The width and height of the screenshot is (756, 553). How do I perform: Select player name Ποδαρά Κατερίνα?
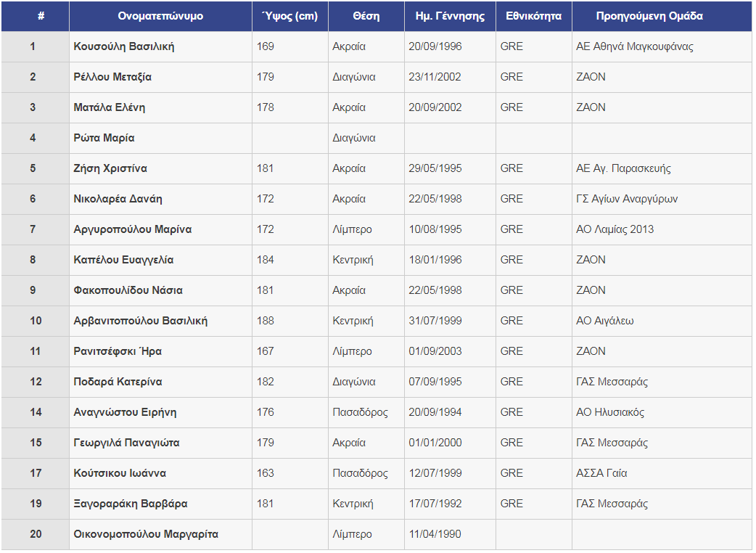click(x=118, y=382)
